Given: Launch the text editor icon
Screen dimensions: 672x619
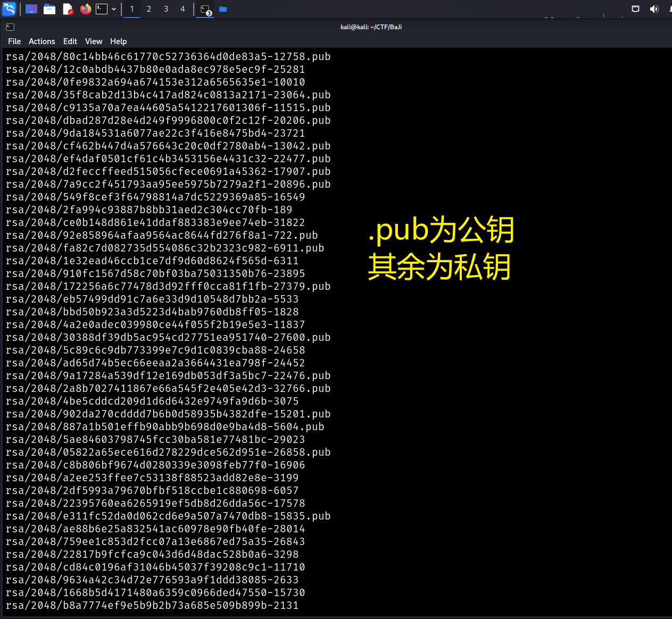Looking at the screenshot, I should tap(68, 9).
